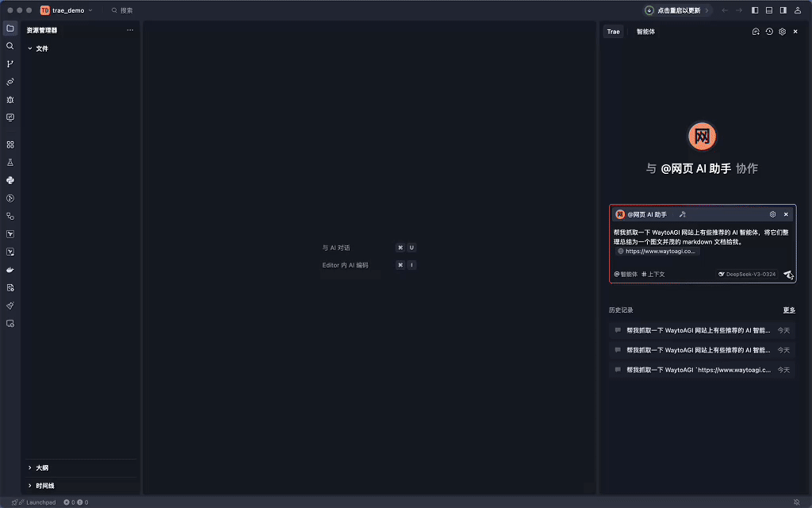Open history entry containing `https://www.waytoagi.c...
The width and height of the screenshot is (812, 508).
pos(702,370)
